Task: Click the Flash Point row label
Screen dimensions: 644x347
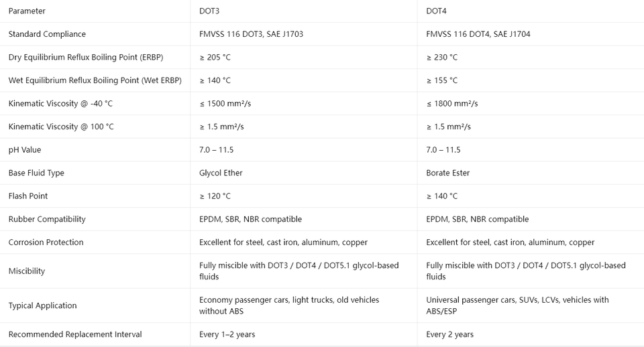Action: (28, 196)
